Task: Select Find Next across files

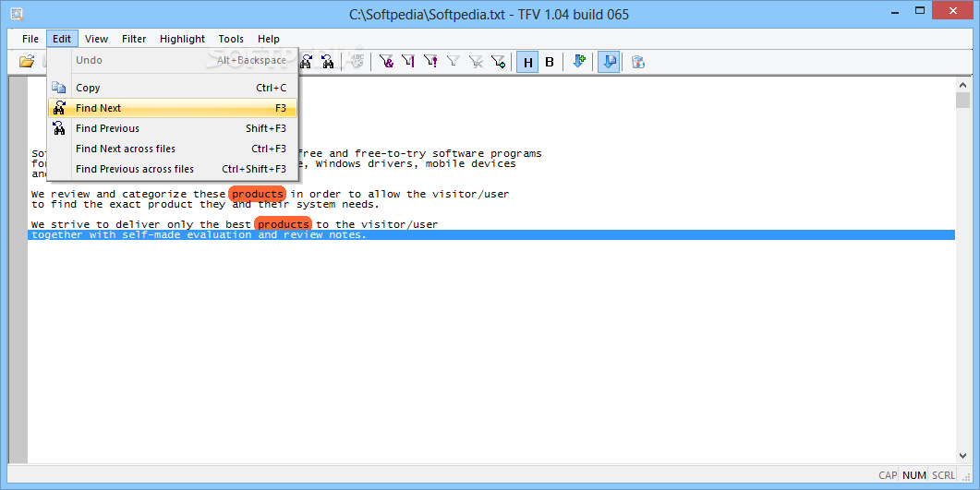Action: point(173,149)
